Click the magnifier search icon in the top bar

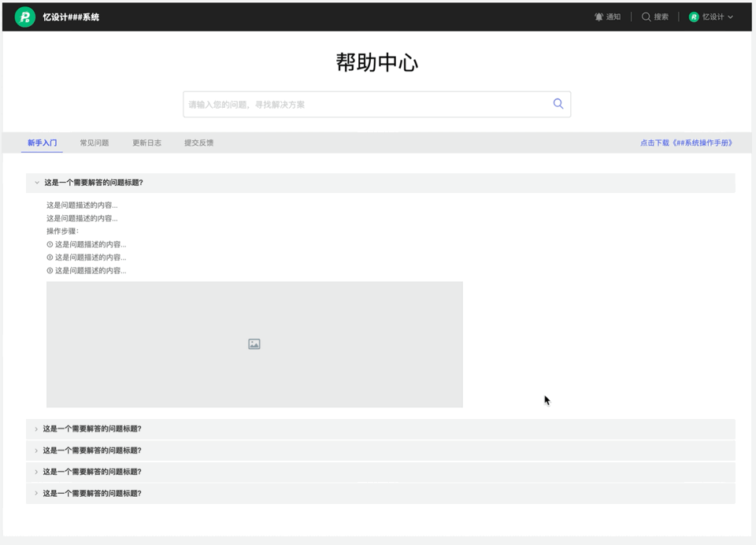click(644, 16)
